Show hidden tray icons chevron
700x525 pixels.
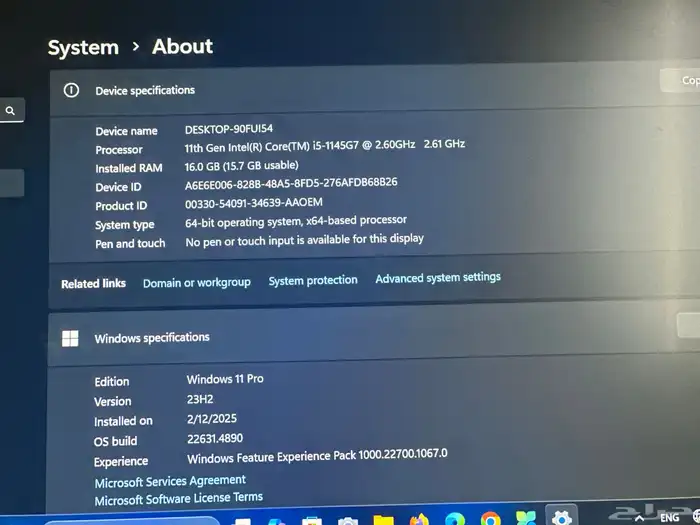point(639,518)
